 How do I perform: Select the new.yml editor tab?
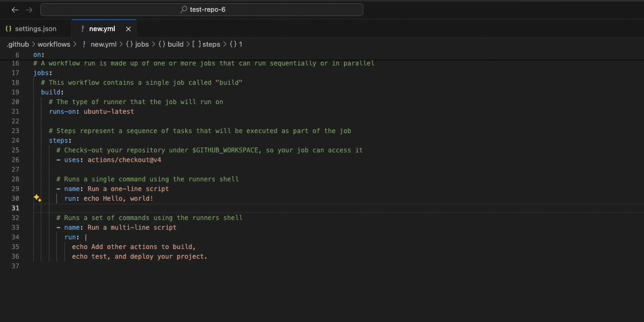pyautogui.click(x=102, y=29)
